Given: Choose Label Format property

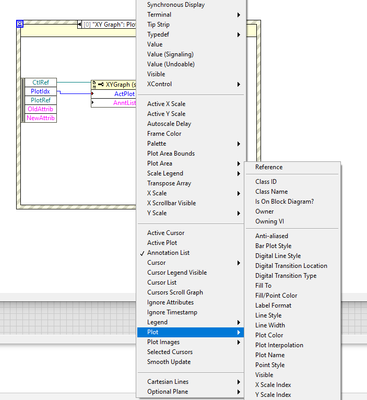Looking at the screenshot, I should point(293,306).
